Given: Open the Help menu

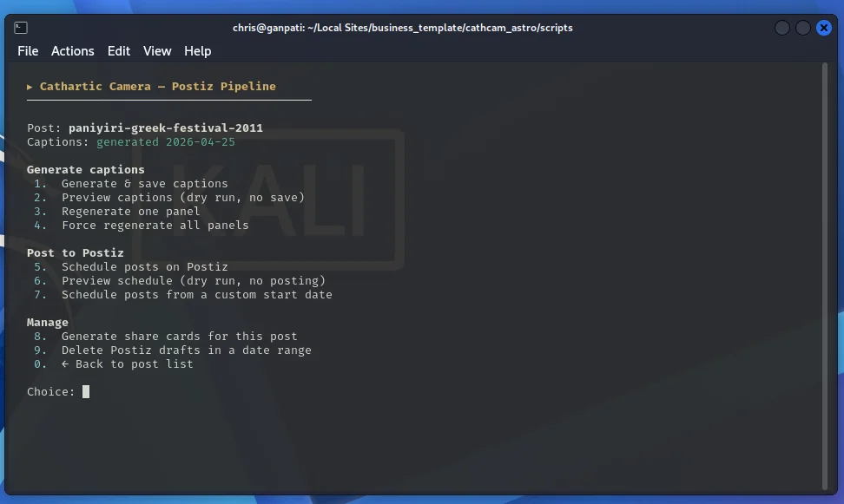Looking at the screenshot, I should pyautogui.click(x=198, y=51).
